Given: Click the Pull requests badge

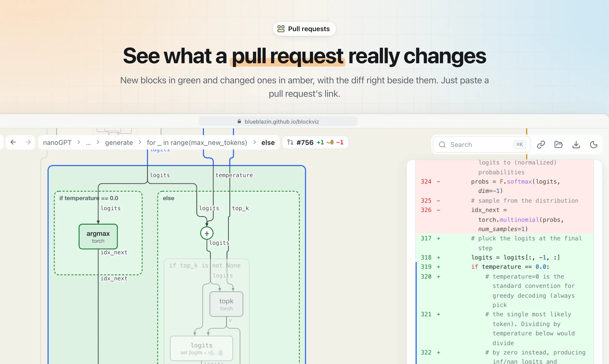Looking at the screenshot, I should pos(304,29).
